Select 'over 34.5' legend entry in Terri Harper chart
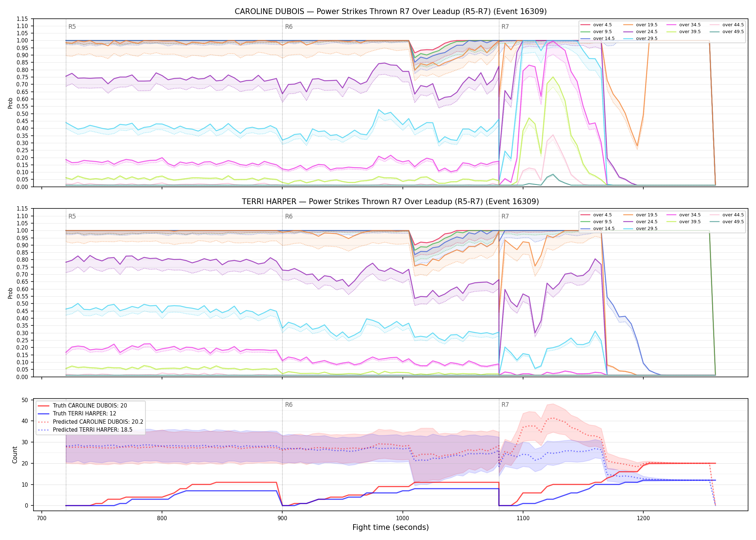The height and width of the screenshot is (540, 756). pos(684,215)
